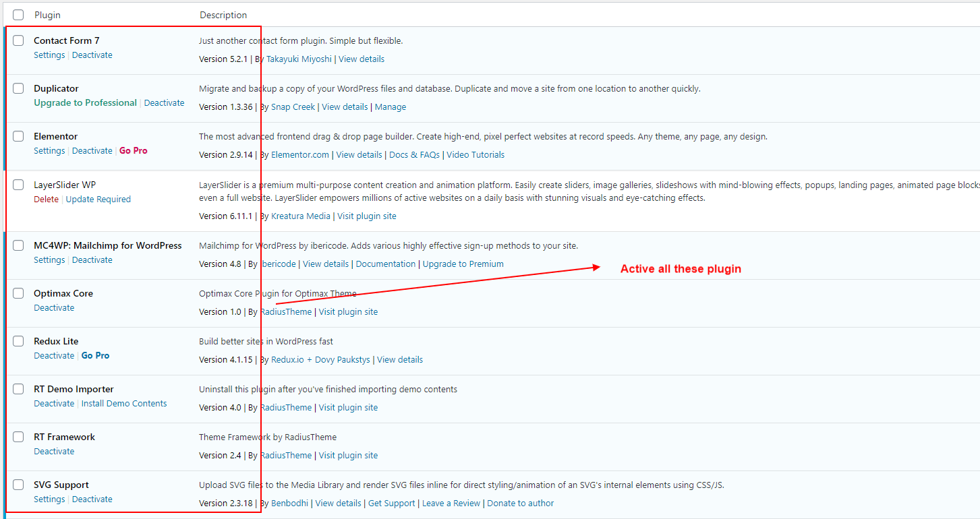Open MC4WP Documentation link

click(386, 264)
